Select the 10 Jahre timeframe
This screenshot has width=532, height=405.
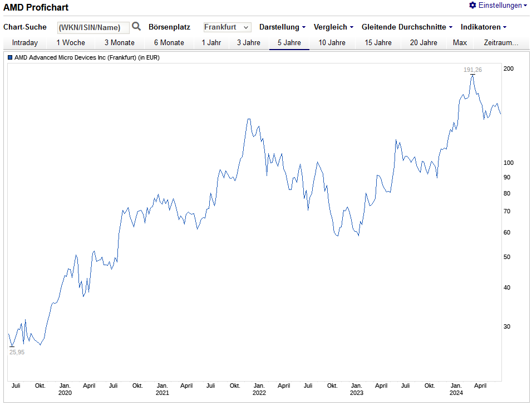point(332,43)
